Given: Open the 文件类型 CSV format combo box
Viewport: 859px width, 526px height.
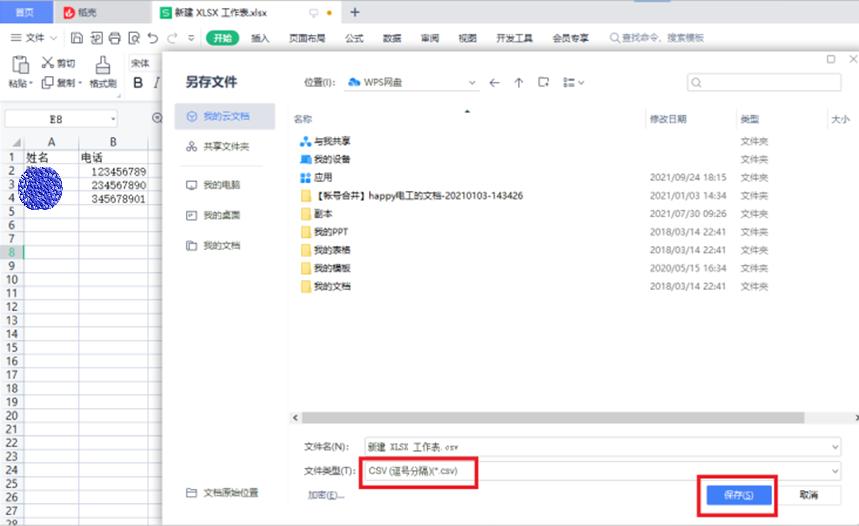Looking at the screenshot, I should pos(603,471).
